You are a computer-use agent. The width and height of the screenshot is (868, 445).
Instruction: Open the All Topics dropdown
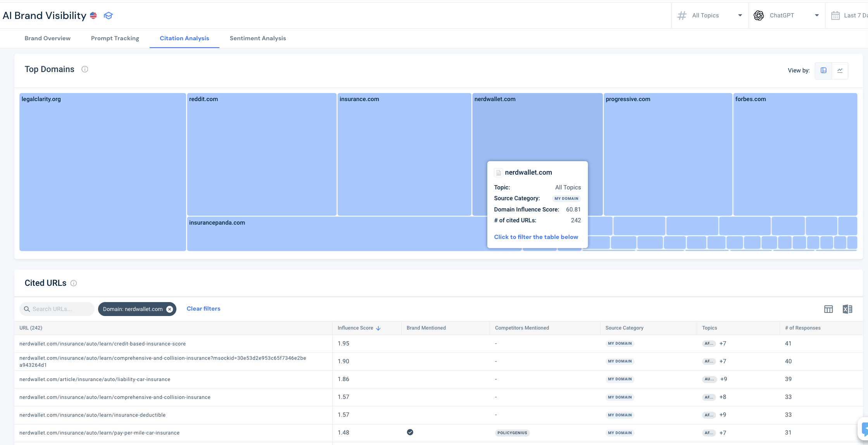(x=710, y=15)
